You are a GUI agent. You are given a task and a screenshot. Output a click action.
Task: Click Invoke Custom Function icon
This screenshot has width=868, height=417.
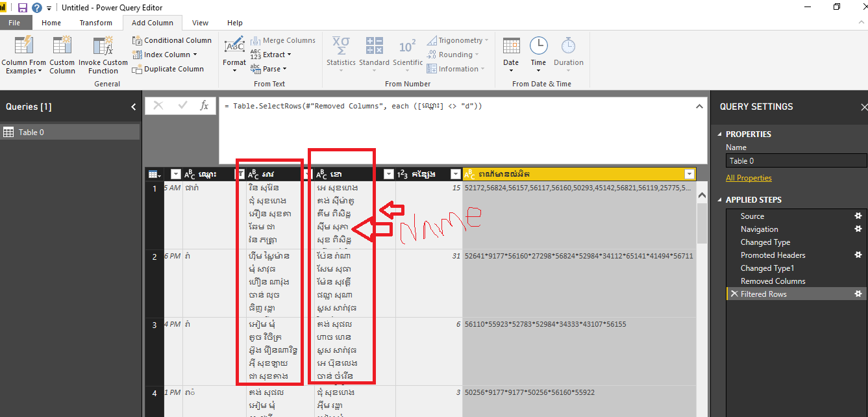click(x=103, y=46)
